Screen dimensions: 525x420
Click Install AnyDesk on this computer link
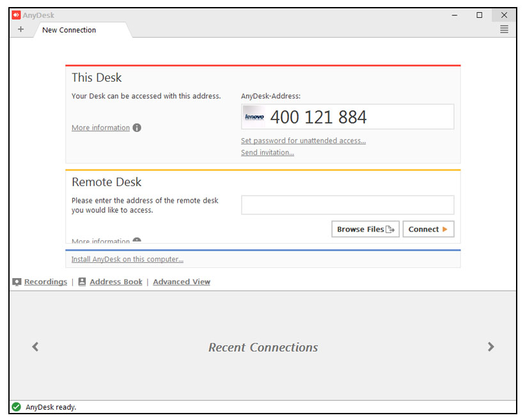(127, 260)
